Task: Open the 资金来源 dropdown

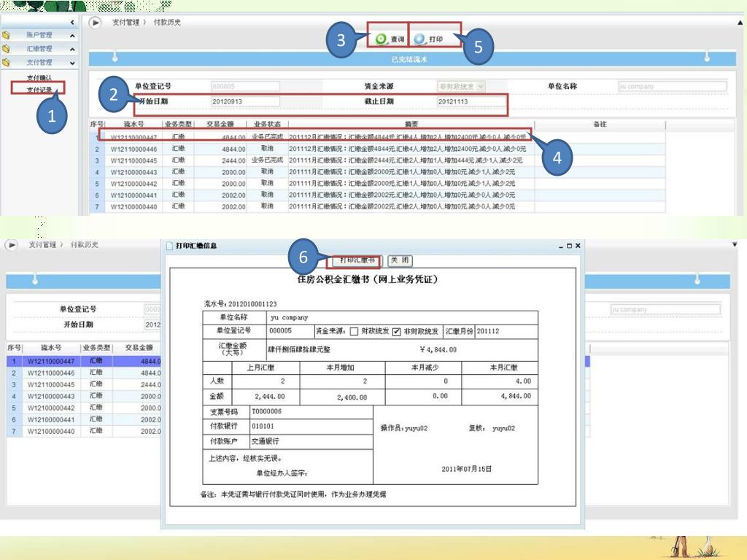Action: coord(480,87)
